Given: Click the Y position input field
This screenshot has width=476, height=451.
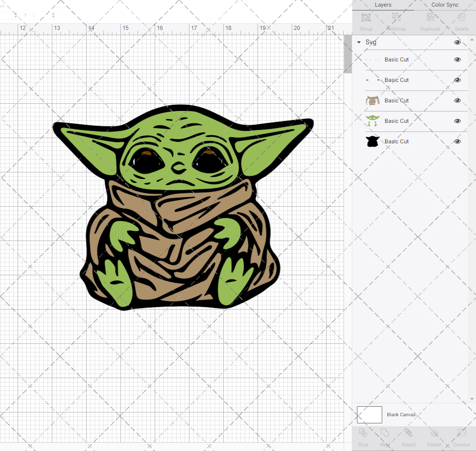Looking at the screenshot, I should (40, 15).
